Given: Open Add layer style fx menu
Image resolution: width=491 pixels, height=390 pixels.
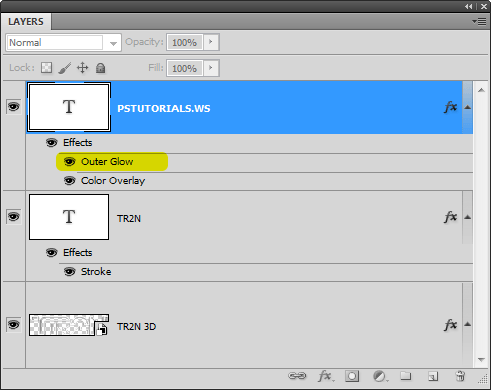Looking at the screenshot, I should pyautogui.click(x=326, y=376).
